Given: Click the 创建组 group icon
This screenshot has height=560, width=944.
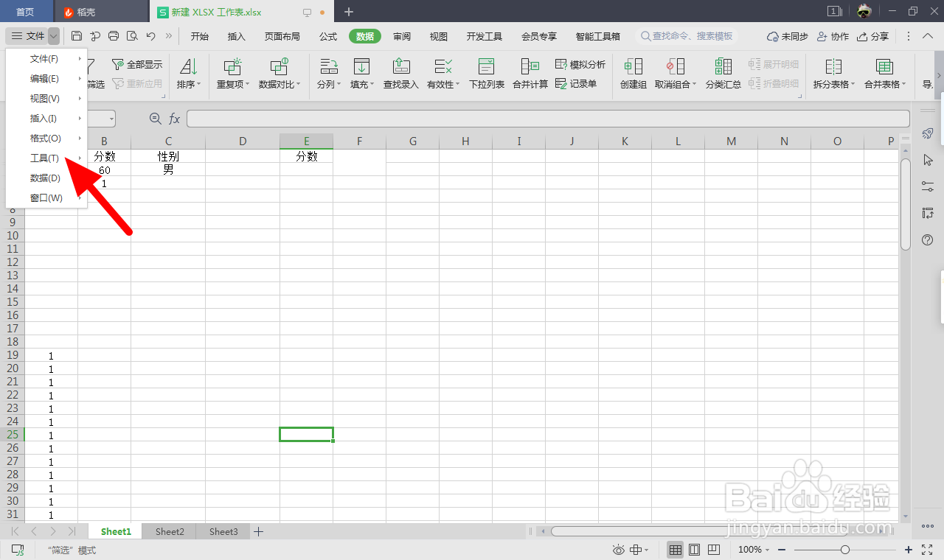Looking at the screenshot, I should point(634,66).
